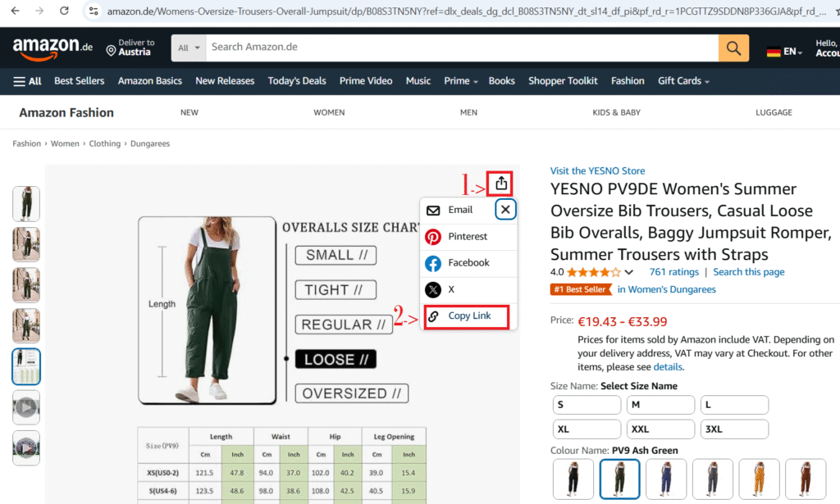Choose the navy blue colour swatch
The image size is (840, 504).
coord(666,479)
